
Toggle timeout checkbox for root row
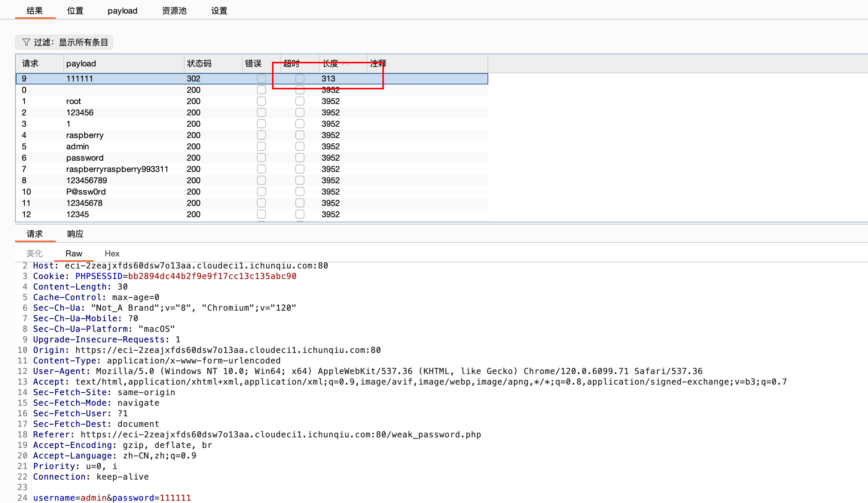(300, 101)
